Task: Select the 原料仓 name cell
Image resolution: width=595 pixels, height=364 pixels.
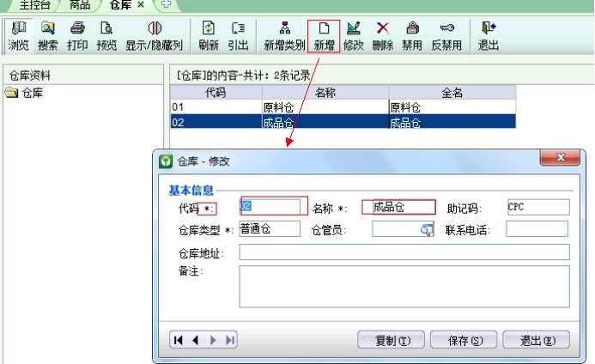Action: coord(325,107)
